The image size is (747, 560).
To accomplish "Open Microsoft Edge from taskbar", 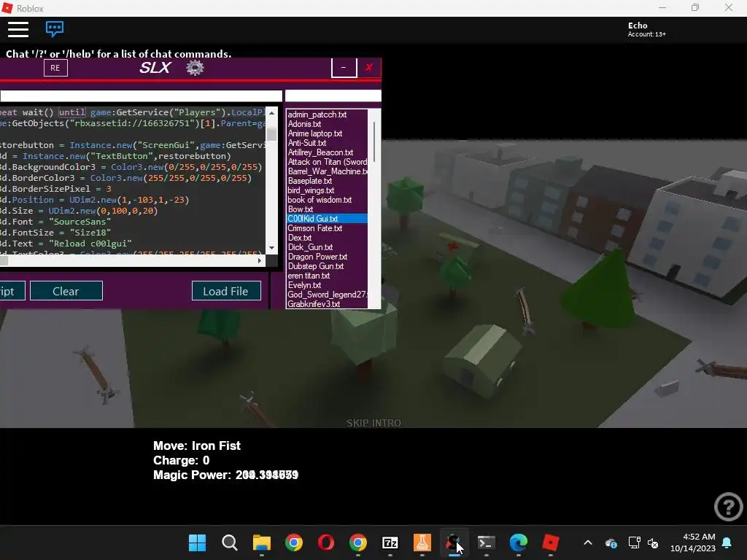I will [519, 542].
